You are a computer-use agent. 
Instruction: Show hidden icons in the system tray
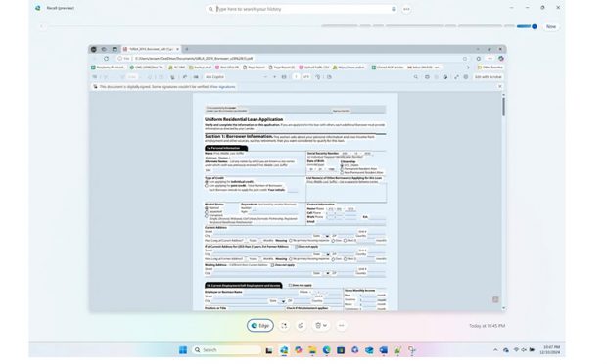495,350
